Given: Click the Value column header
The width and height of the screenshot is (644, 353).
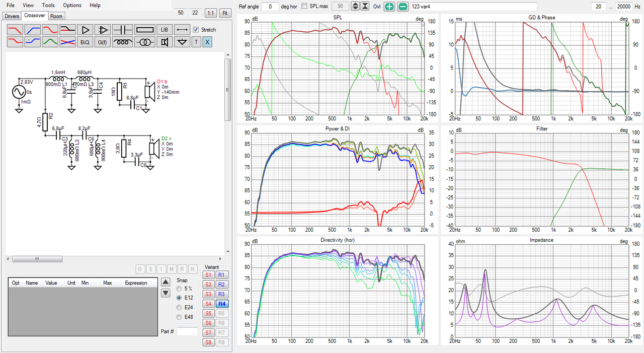Looking at the screenshot, I should click(x=51, y=283).
